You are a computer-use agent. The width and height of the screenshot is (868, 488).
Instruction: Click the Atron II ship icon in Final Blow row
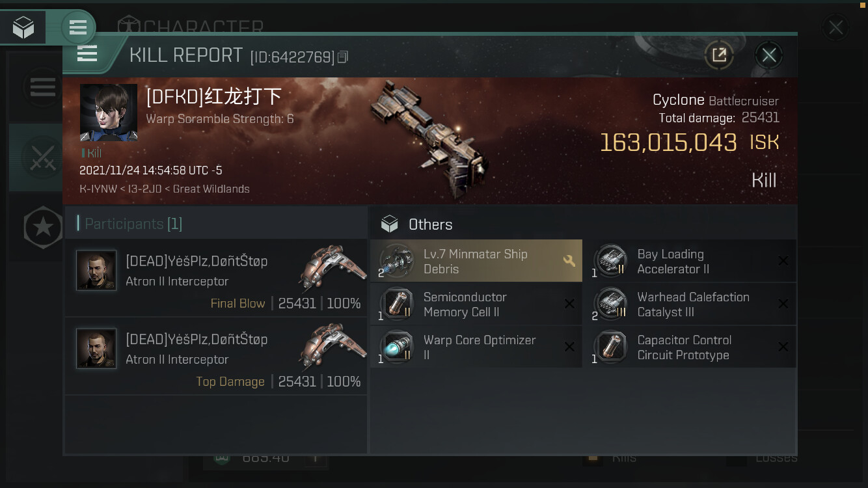pyautogui.click(x=331, y=267)
